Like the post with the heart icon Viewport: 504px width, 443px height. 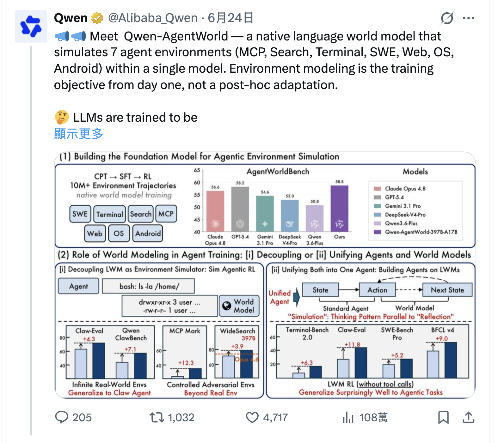[252, 417]
